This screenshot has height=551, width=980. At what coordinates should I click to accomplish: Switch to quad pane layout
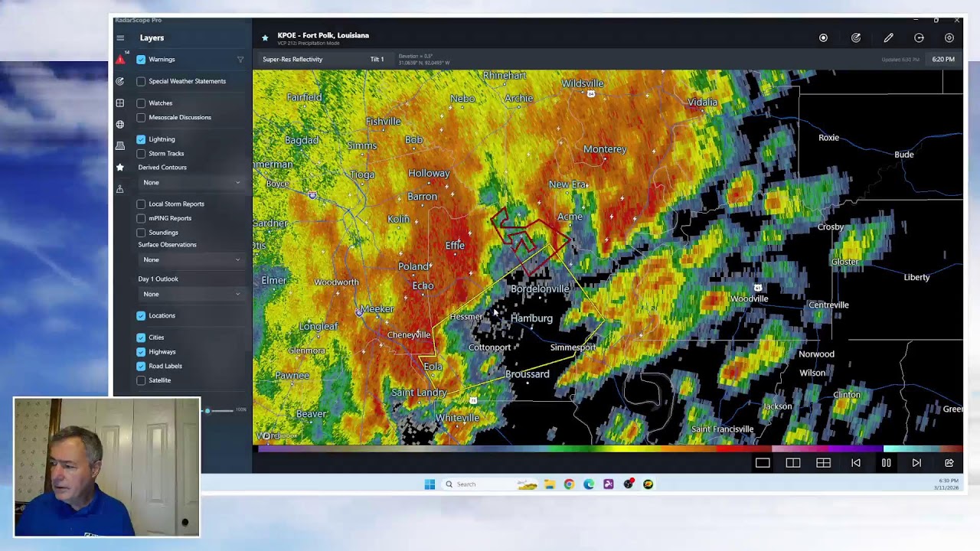[x=823, y=462]
